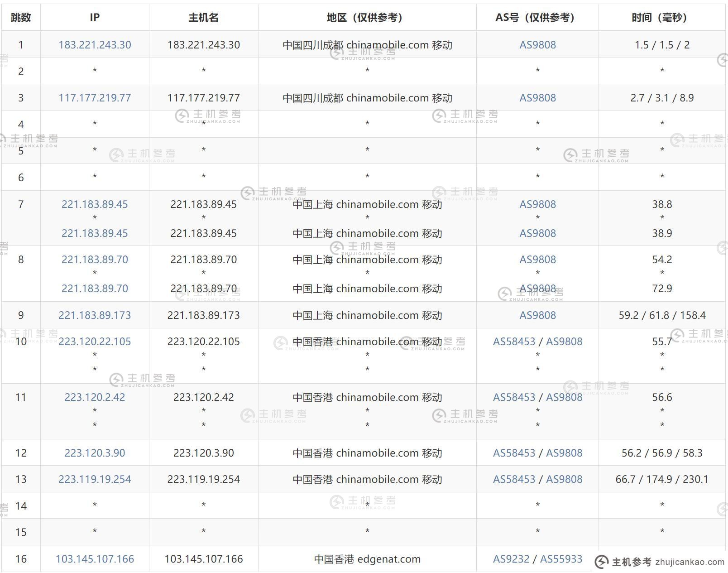Click the AS55933 link in hop 16
This screenshot has height=573, width=728.
coord(561,559)
